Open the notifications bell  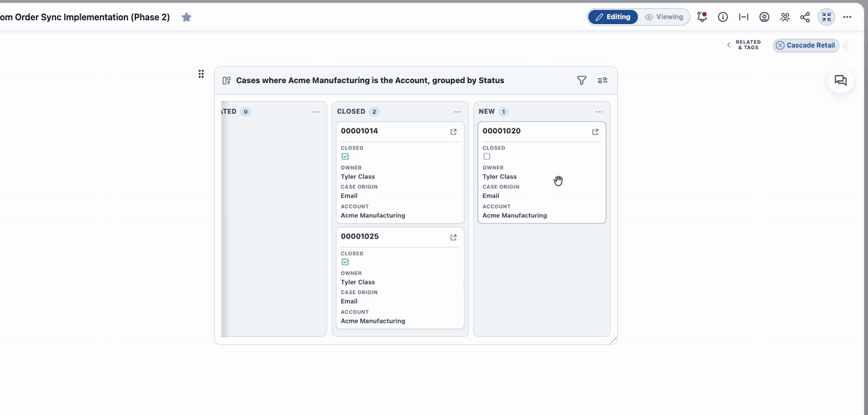click(702, 17)
